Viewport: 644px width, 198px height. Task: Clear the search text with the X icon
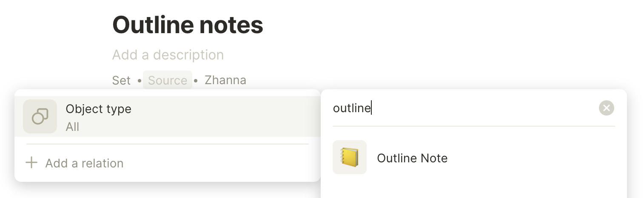click(606, 108)
